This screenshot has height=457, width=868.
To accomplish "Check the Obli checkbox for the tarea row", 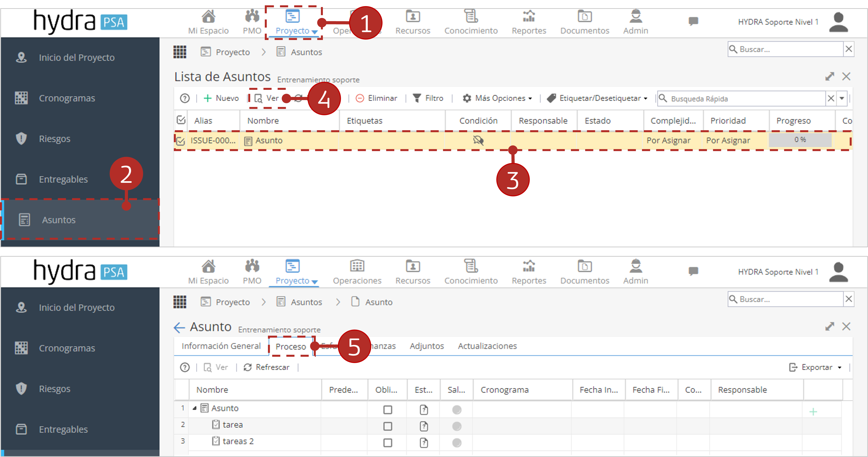I will pos(388,426).
